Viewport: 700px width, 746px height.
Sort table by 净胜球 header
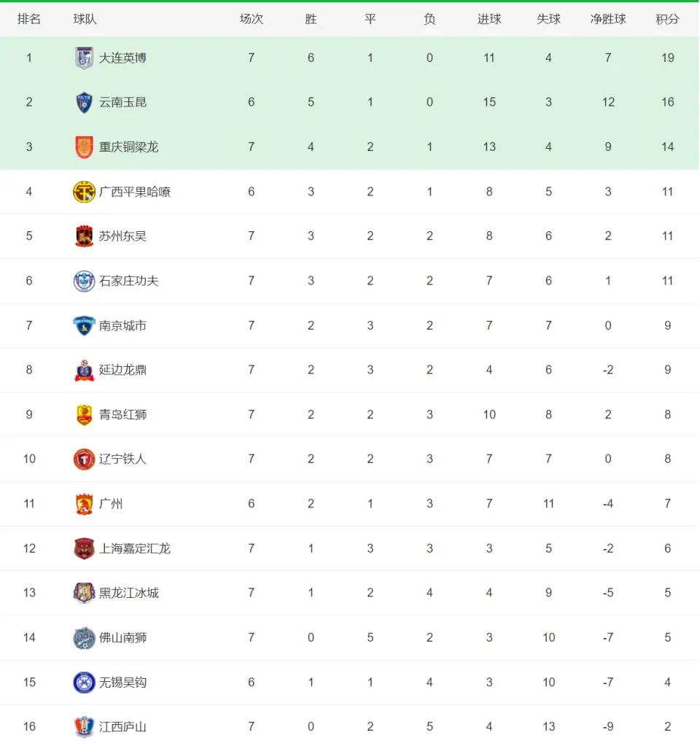(x=607, y=19)
